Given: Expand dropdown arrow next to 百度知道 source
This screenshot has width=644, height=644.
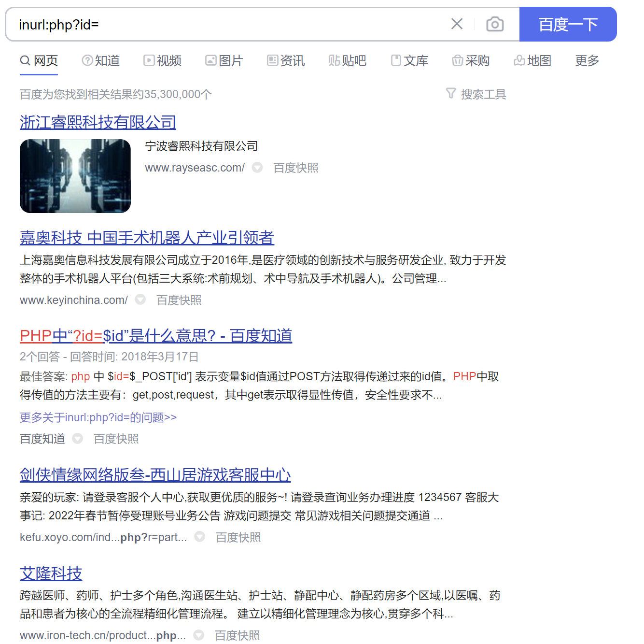Looking at the screenshot, I should [78, 438].
